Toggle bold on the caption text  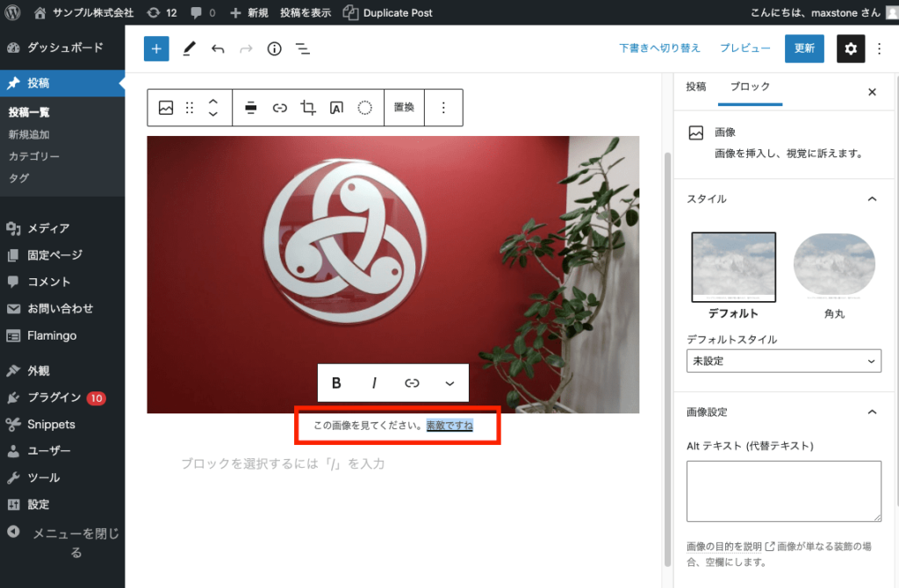click(335, 383)
